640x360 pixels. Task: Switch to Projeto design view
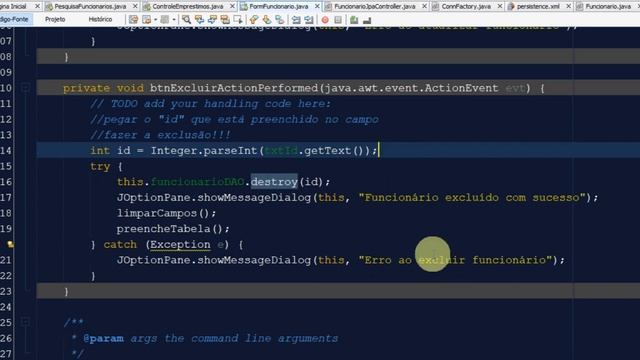click(55, 19)
